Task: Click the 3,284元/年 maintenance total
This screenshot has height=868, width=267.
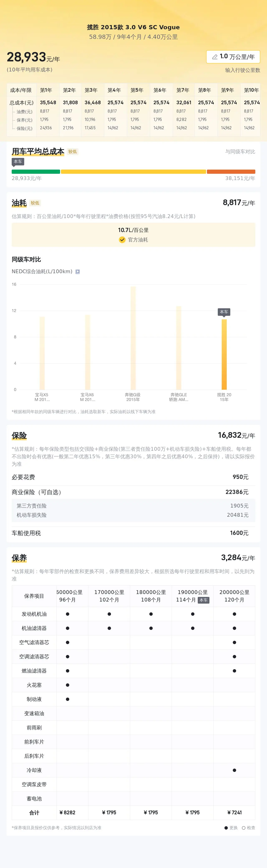Action: (238, 558)
